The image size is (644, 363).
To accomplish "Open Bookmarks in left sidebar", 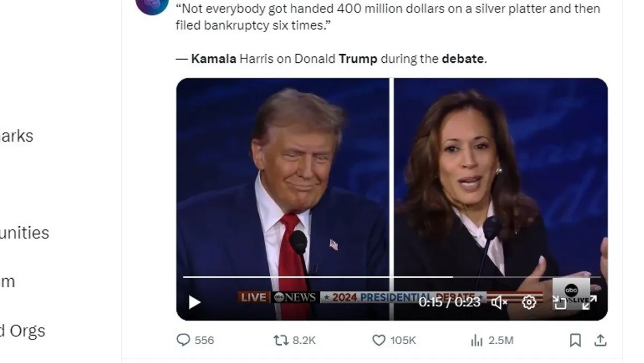I will [x=16, y=136].
